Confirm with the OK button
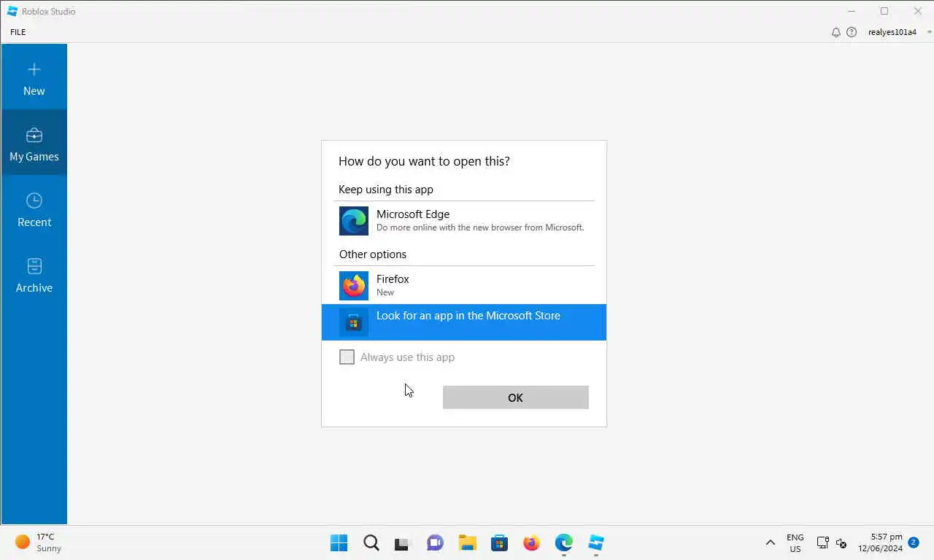Viewport: 934px width, 560px height. 516,397
